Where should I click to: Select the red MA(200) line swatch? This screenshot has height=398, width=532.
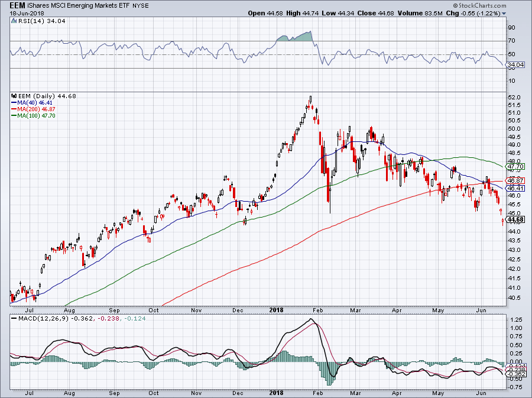tap(13, 108)
